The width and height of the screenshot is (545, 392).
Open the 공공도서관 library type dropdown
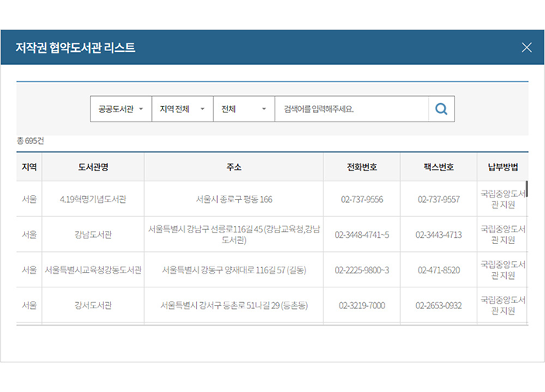click(x=120, y=109)
